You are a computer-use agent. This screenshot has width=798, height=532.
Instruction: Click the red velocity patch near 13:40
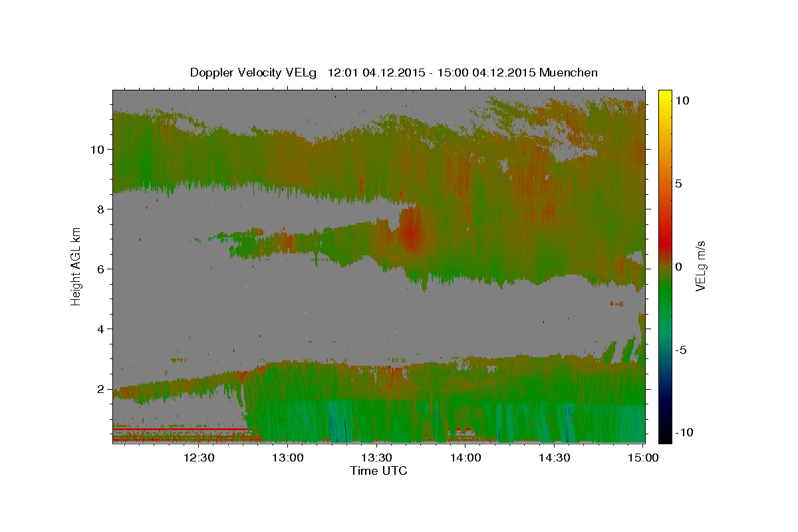[411, 231]
